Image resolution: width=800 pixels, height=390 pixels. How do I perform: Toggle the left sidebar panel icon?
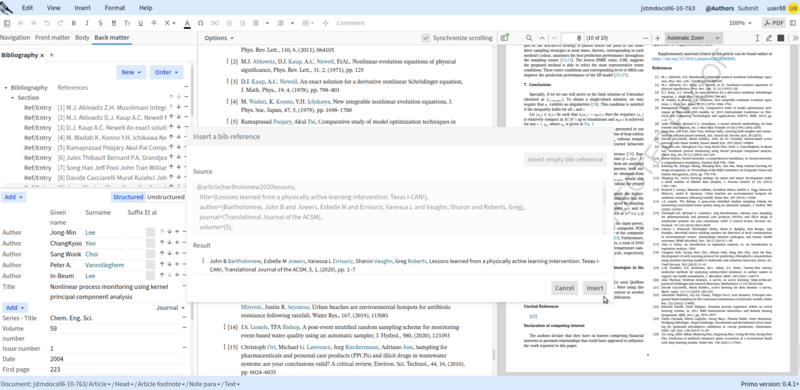7,23
